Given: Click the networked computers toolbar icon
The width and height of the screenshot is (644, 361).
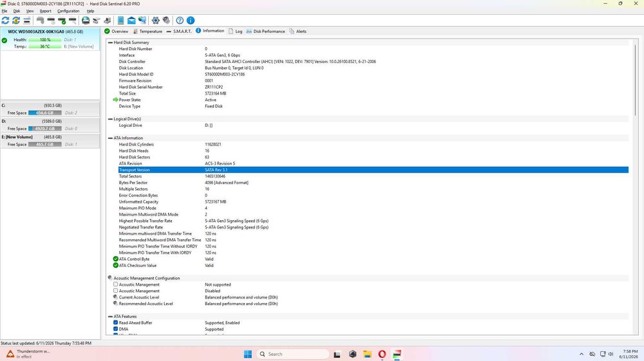Looking at the screenshot, I should coord(142,20).
